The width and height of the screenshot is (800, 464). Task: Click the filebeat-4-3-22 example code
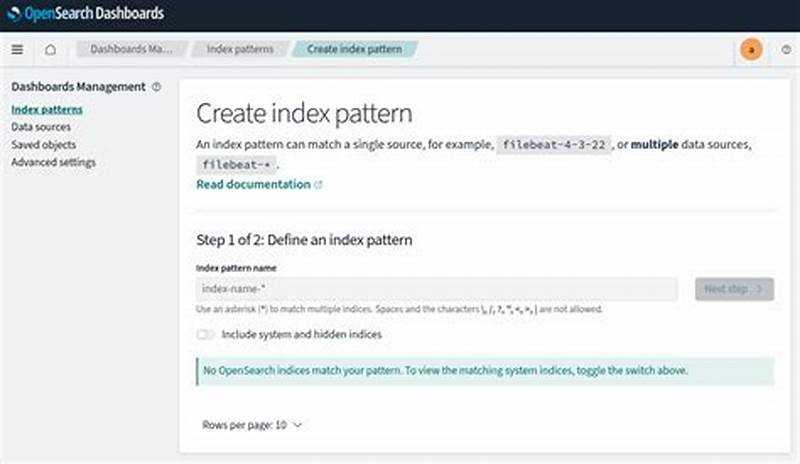click(x=554, y=145)
